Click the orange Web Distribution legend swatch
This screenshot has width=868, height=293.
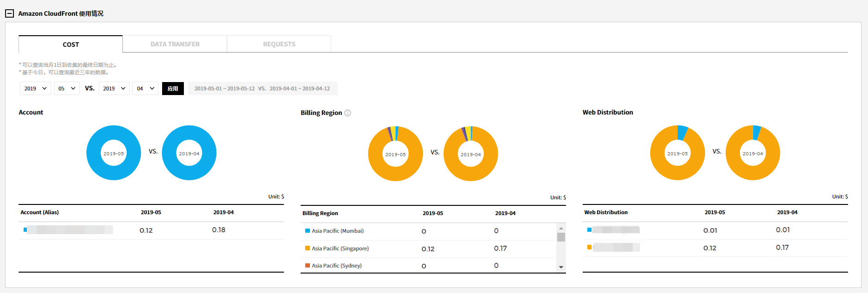(x=589, y=247)
